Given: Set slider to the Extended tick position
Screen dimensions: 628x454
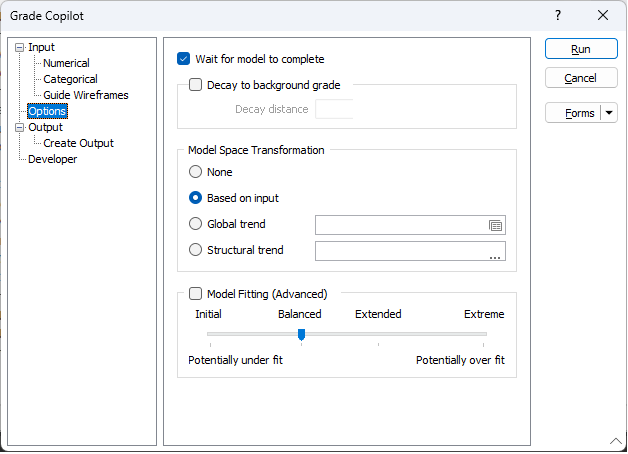Looking at the screenshot, I should click(x=378, y=334).
